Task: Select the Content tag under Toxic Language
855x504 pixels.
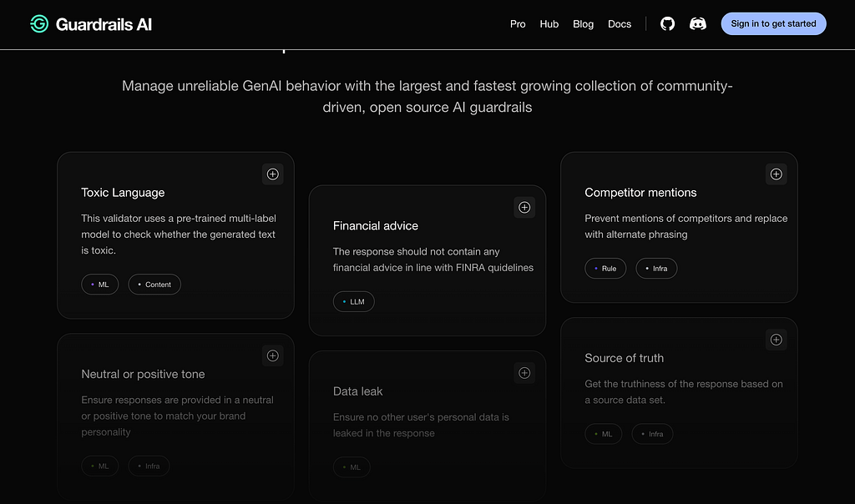Action: pos(154,285)
